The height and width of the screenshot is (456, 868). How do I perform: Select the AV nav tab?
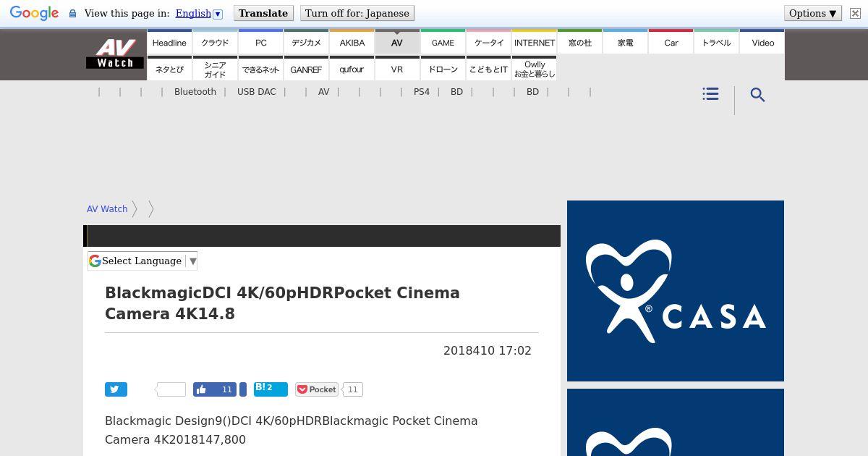coord(397,42)
